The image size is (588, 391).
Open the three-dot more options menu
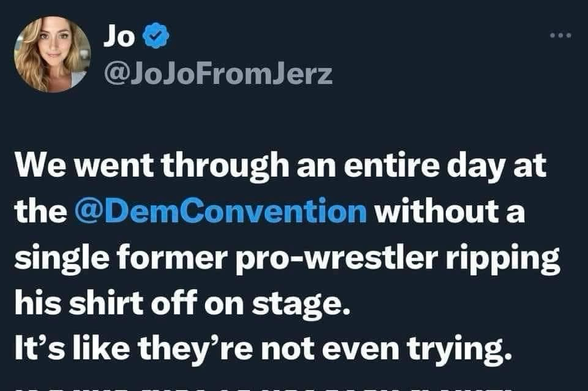coord(561,36)
